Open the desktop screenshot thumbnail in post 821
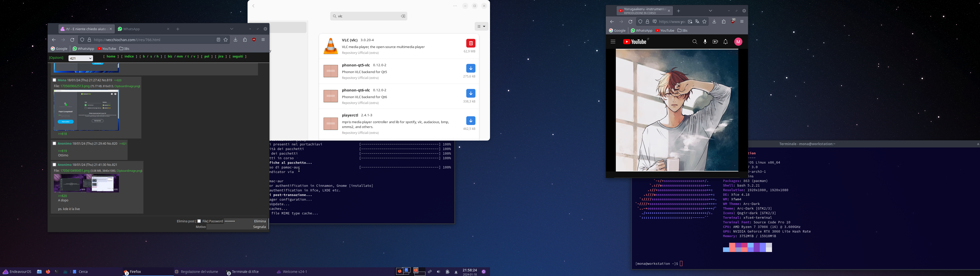The image size is (980, 276). point(86,183)
